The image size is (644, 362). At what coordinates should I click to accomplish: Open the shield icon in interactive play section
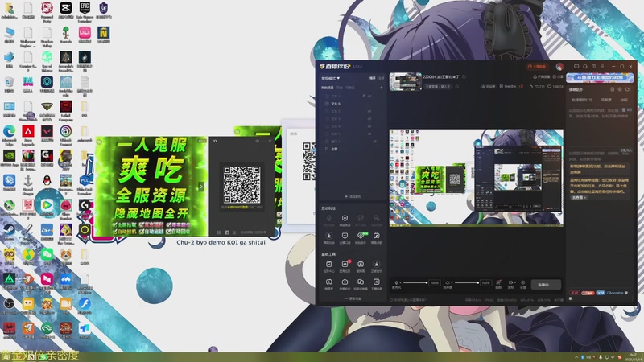pyautogui.click(x=345, y=218)
